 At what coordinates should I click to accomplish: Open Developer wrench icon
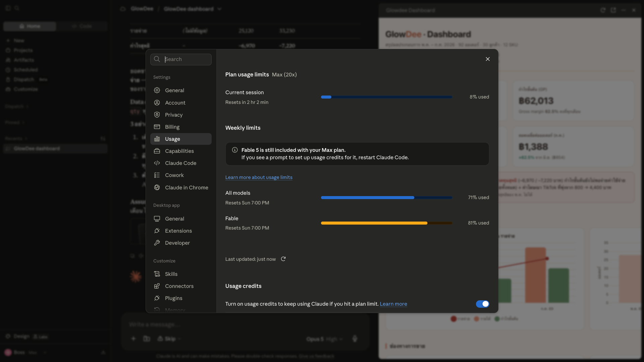coord(157,243)
